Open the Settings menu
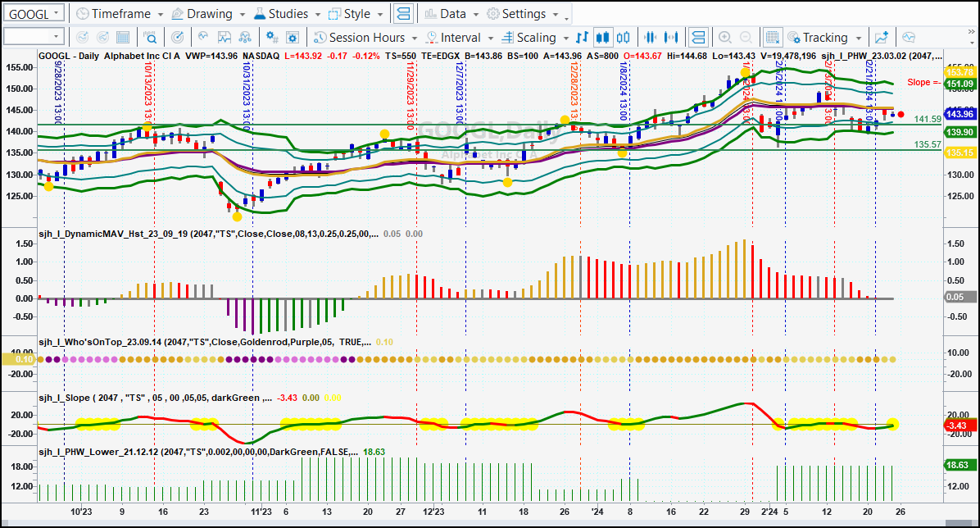This screenshot has height=528, width=980. pos(523,14)
